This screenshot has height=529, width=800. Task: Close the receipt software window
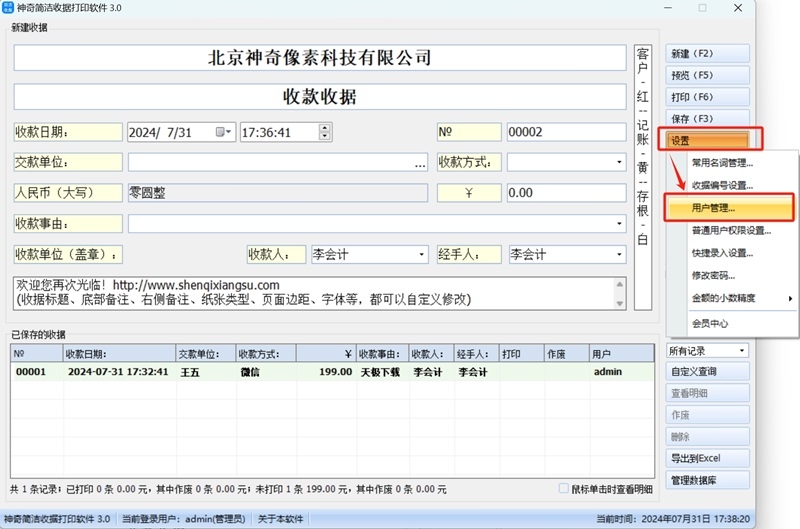pos(738,8)
